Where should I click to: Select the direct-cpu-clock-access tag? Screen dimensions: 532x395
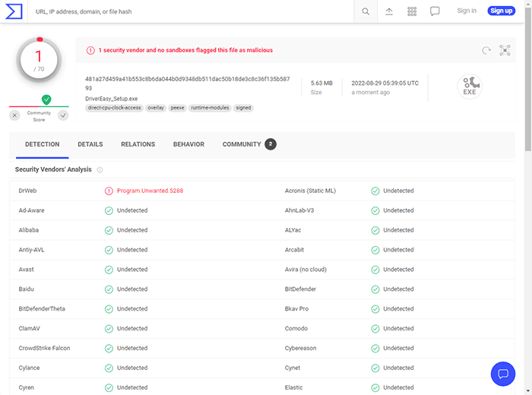click(x=114, y=108)
